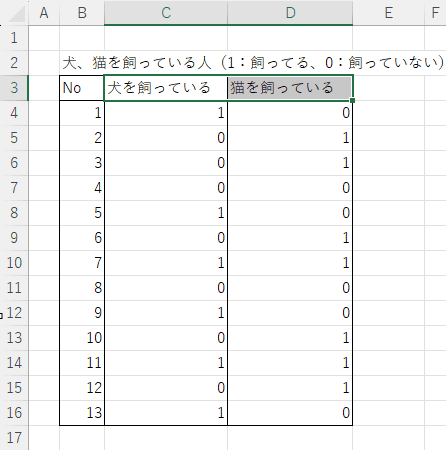
Task: Select row 16 header
Action: click(14, 413)
